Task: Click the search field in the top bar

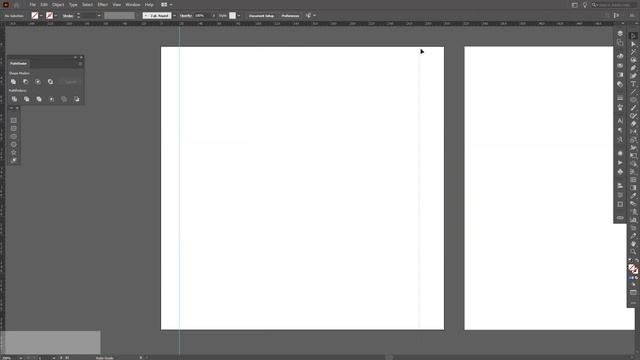Action: 613,5
